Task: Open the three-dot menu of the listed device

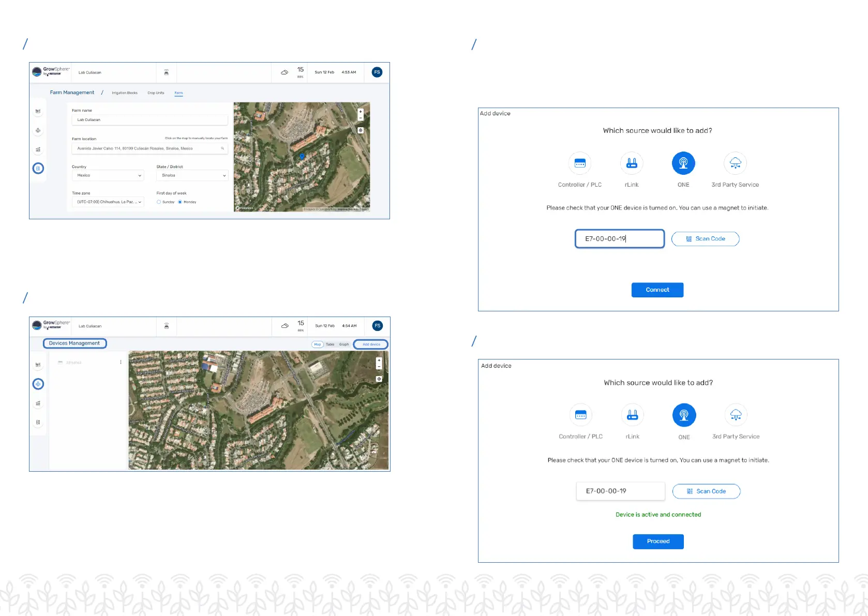Action: pos(121,362)
